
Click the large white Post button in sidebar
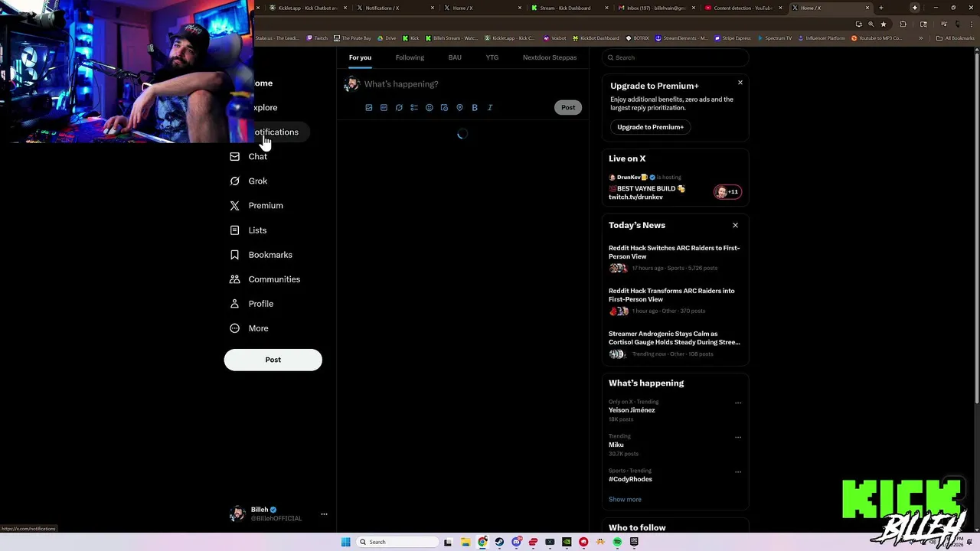[273, 360]
